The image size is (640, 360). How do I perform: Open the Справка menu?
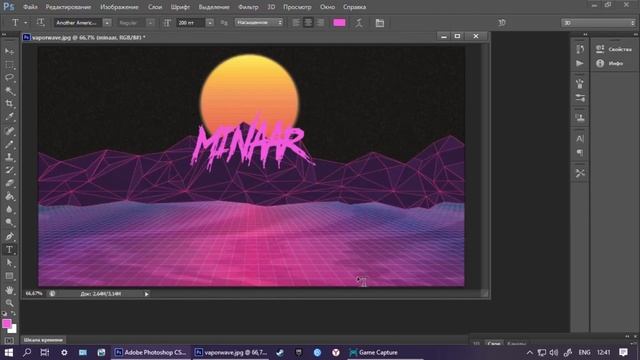[x=354, y=7]
